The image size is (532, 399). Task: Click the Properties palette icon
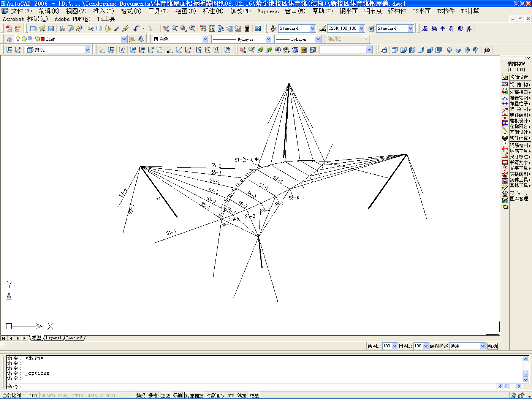click(x=203, y=28)
